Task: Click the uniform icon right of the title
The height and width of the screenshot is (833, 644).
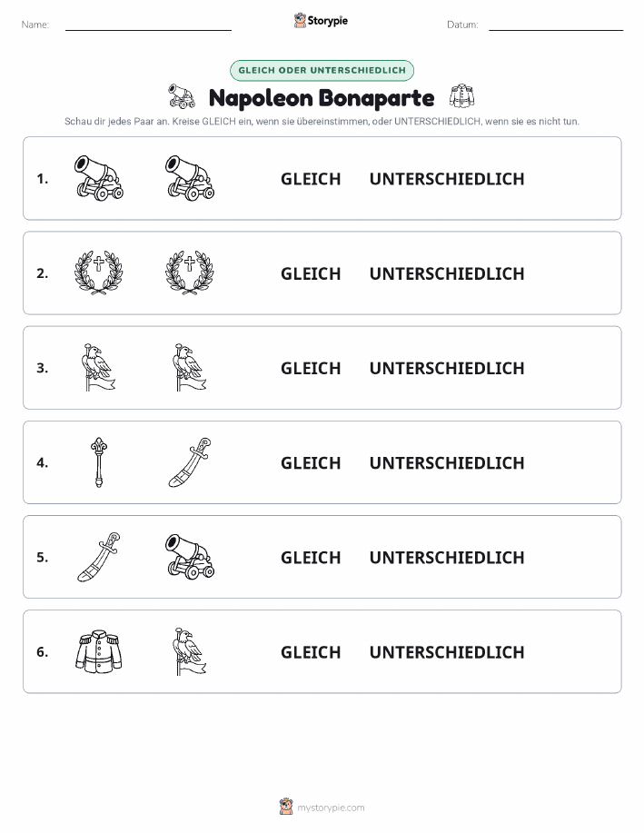Action: coord(461,96)
